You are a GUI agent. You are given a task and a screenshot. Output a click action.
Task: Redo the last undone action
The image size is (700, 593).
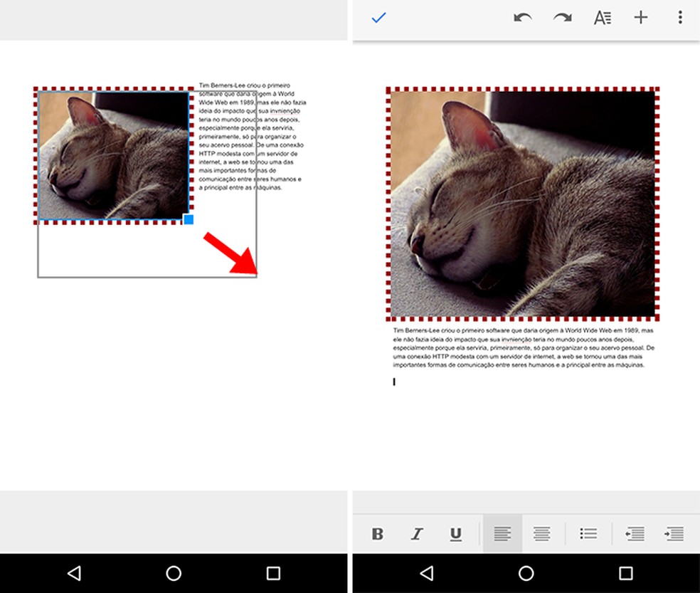tap(563, 18)
